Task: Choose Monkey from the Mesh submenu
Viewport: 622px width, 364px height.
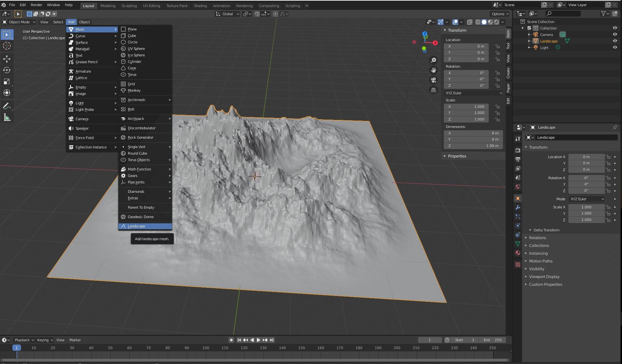Action: point(134,90)
